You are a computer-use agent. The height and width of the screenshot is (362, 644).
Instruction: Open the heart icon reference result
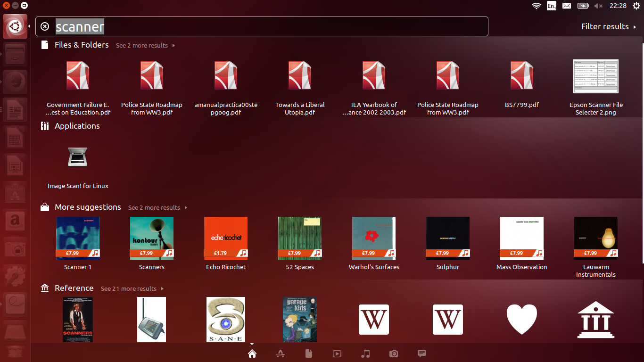522,320
